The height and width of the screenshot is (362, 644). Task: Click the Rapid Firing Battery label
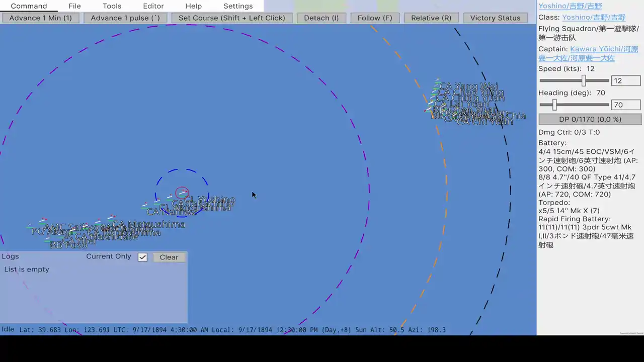(574, 219)
